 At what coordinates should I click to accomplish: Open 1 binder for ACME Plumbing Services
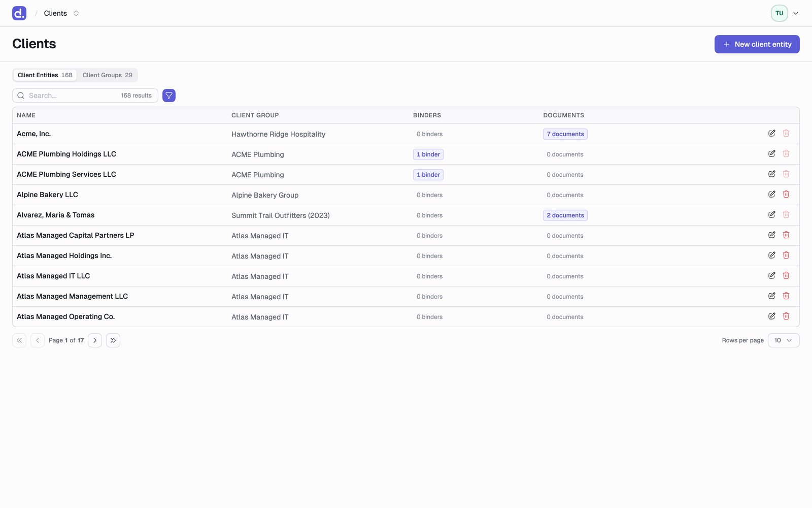click(x=428, y=175)
